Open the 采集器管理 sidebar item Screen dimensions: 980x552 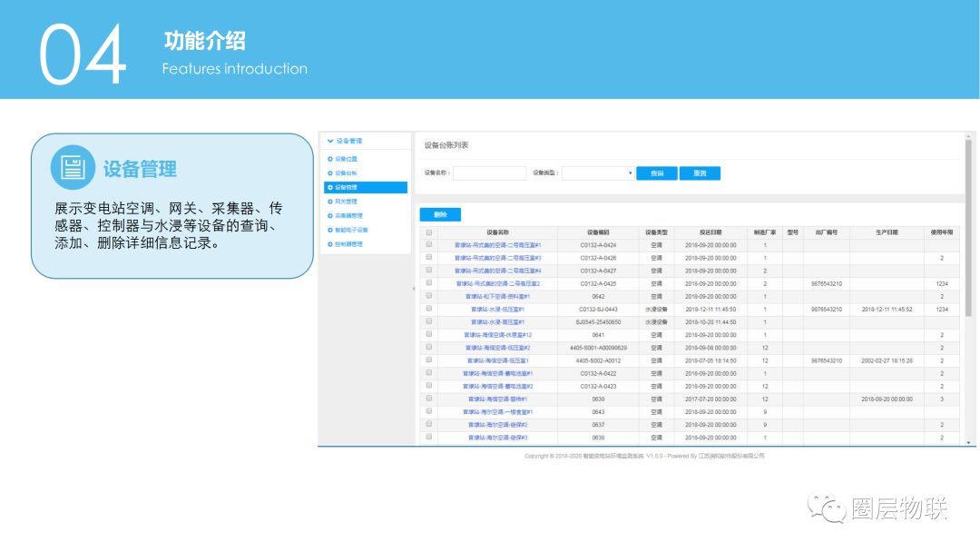[x=348, y=216]
